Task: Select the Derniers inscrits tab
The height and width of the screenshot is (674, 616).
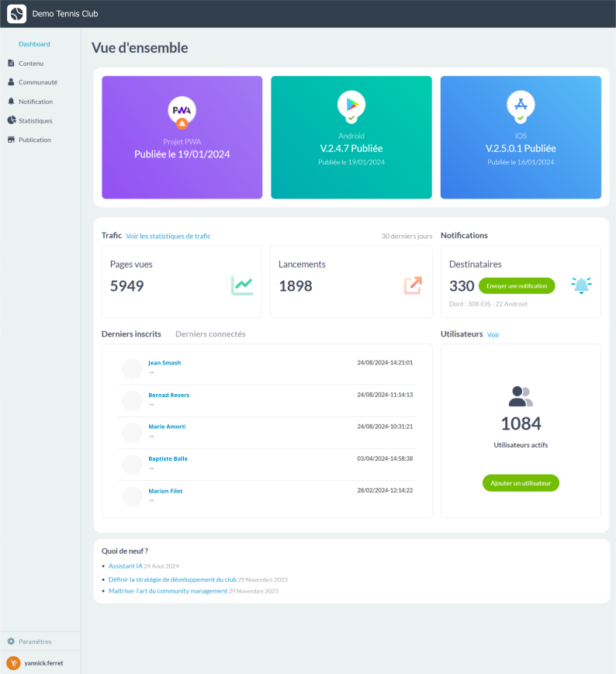Action: point(131,334)
